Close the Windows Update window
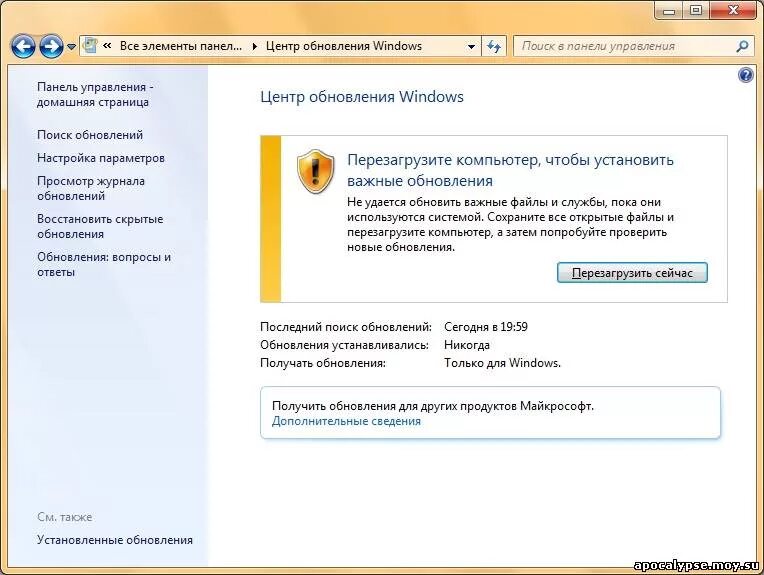Viewport: 764px width, 575px height. (734, 10)
